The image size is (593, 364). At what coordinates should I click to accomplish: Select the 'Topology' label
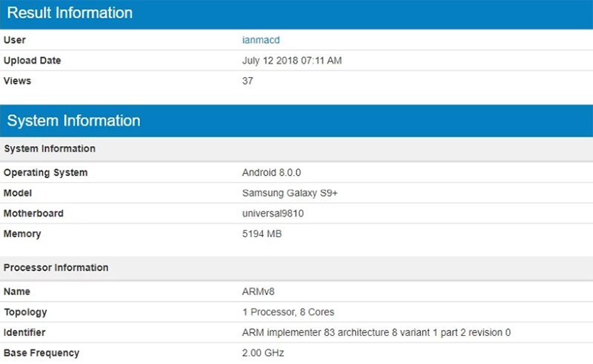click(25, 312)
